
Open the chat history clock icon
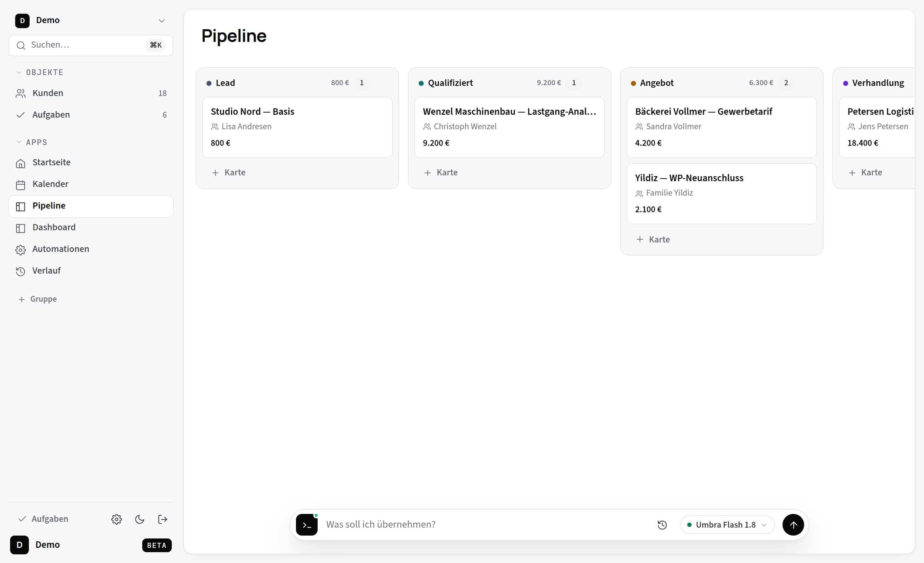[x=662, y=525]
